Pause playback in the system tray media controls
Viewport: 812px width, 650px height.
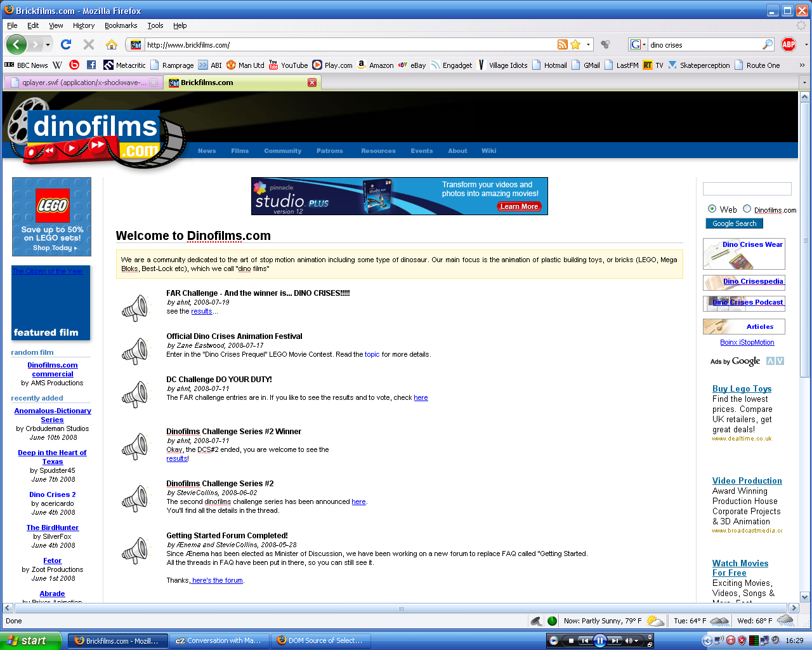pos(600,640)
